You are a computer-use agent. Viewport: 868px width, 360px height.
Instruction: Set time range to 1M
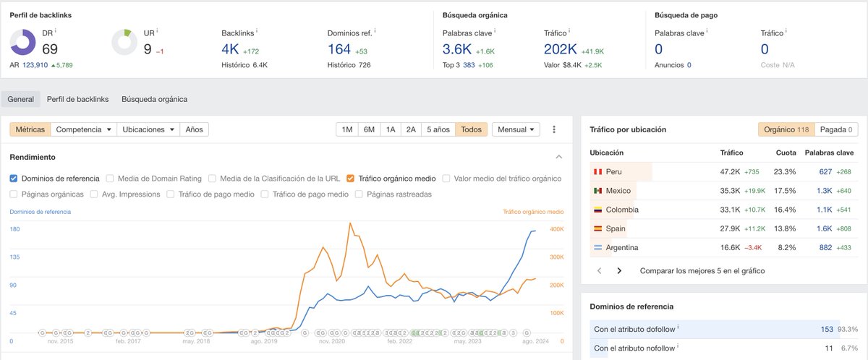click(347, 129)
